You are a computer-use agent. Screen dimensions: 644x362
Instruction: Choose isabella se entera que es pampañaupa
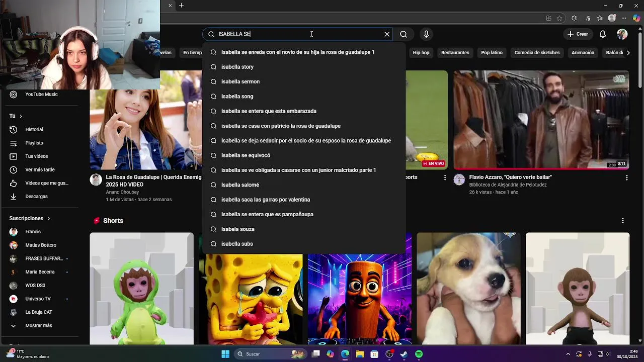click(304, 214)
